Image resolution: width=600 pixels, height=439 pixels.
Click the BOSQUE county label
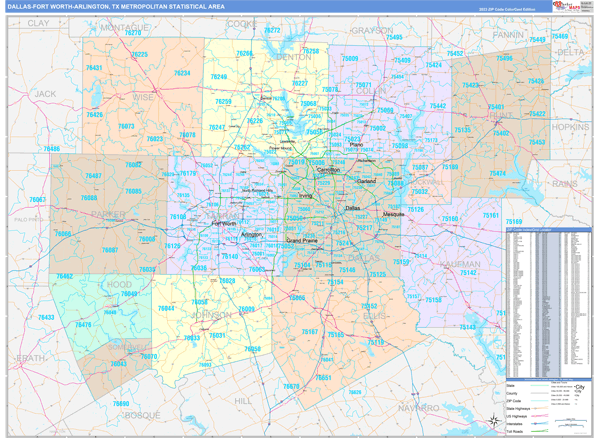[142, 415]
